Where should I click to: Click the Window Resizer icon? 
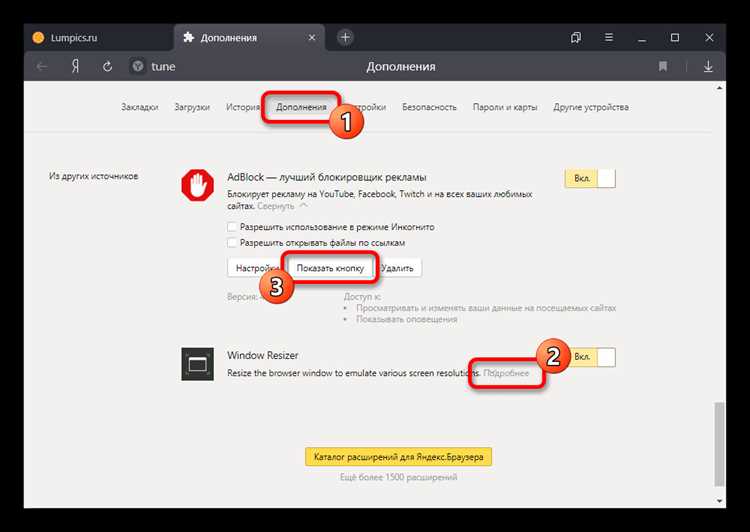(198, 364)
